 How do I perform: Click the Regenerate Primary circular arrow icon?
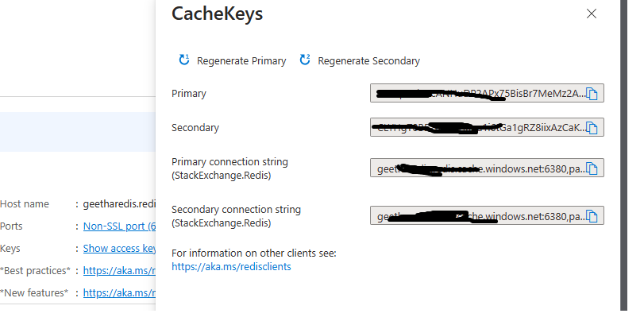[184, 60]
